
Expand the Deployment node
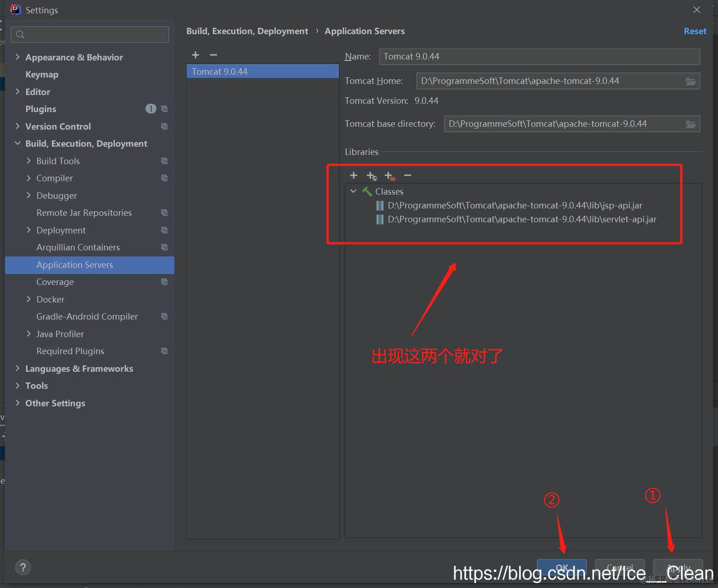tap(29, 230)
